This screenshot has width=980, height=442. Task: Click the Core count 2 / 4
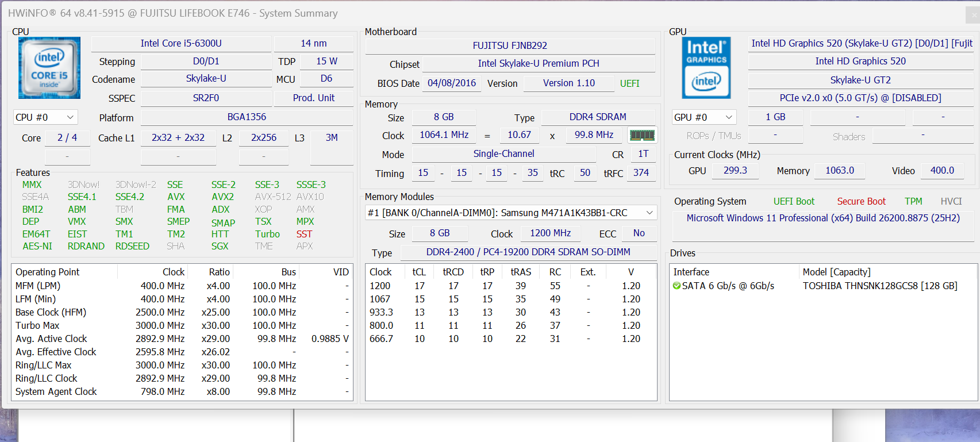tap(67, 138)
